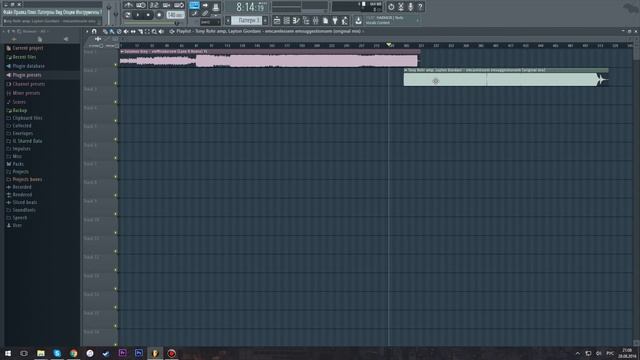
Task: Select the Paint brush tool in playlist
Action: point(112,31)
